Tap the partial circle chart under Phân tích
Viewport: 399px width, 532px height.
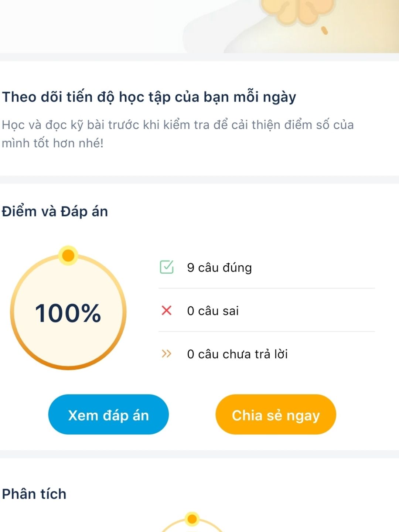192,523
